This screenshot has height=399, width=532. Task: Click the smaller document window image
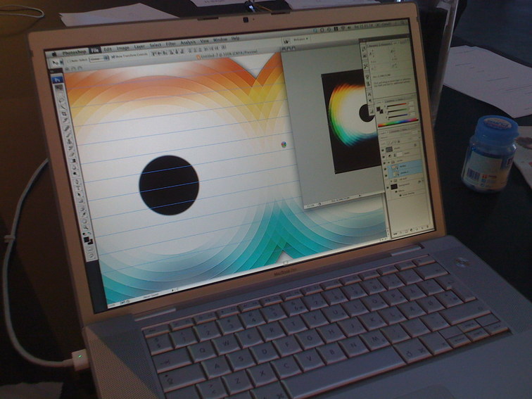350,122
